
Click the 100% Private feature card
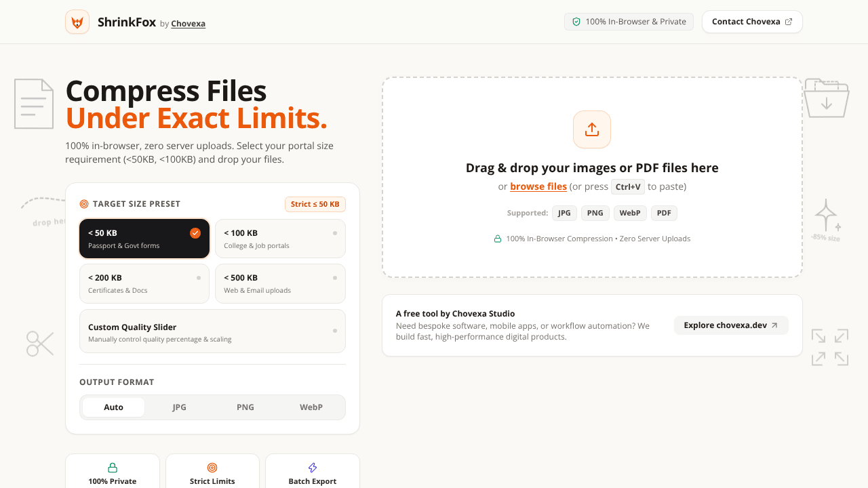[113, 471]
